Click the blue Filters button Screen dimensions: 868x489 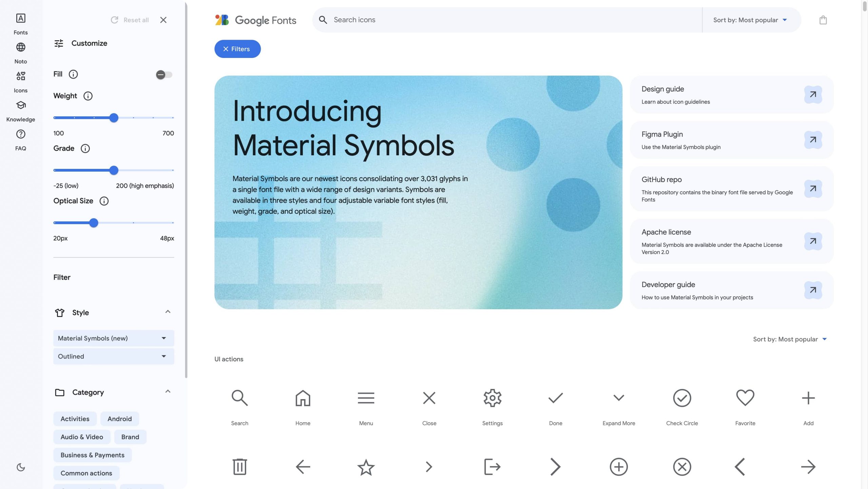(237, 49)
